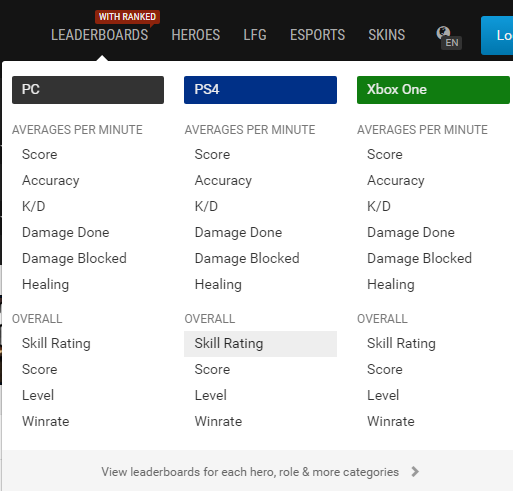
Task: Click the chevron arrow after more categories
Action: 415,472
